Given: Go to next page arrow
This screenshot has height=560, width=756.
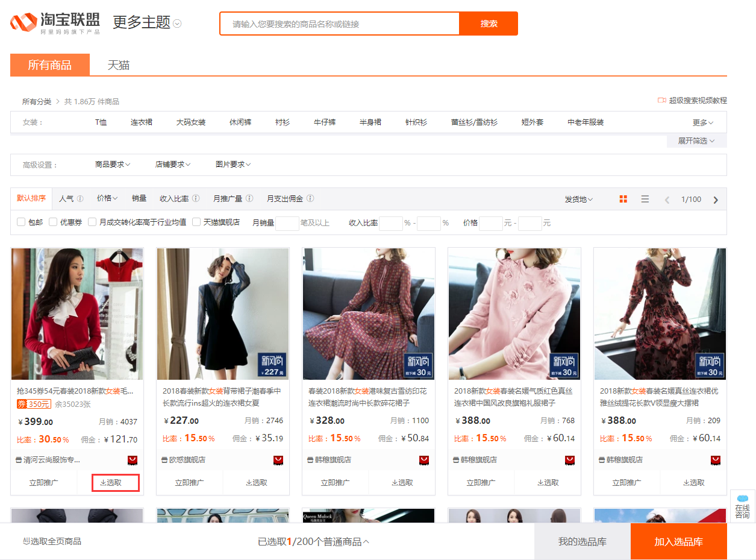Looking at the screenshot, I should coord(716,200).
